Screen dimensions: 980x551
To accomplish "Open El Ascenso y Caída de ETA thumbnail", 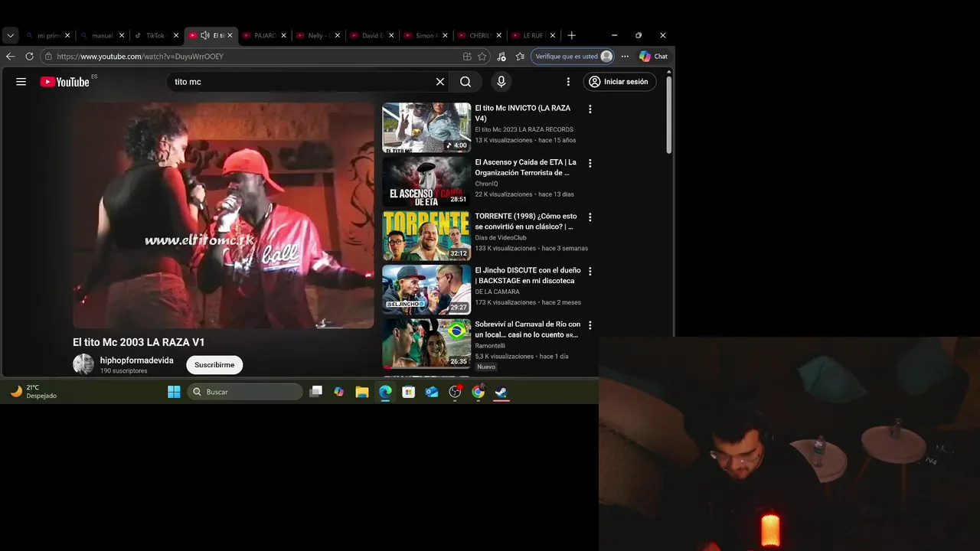I will 426,181.
